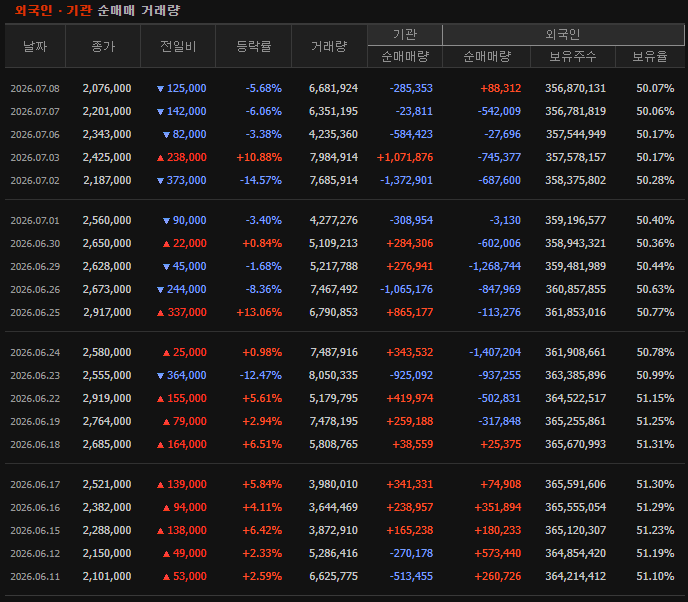Click the change rate -14.57%
The image size is (688, 602).
click(261, 180)
